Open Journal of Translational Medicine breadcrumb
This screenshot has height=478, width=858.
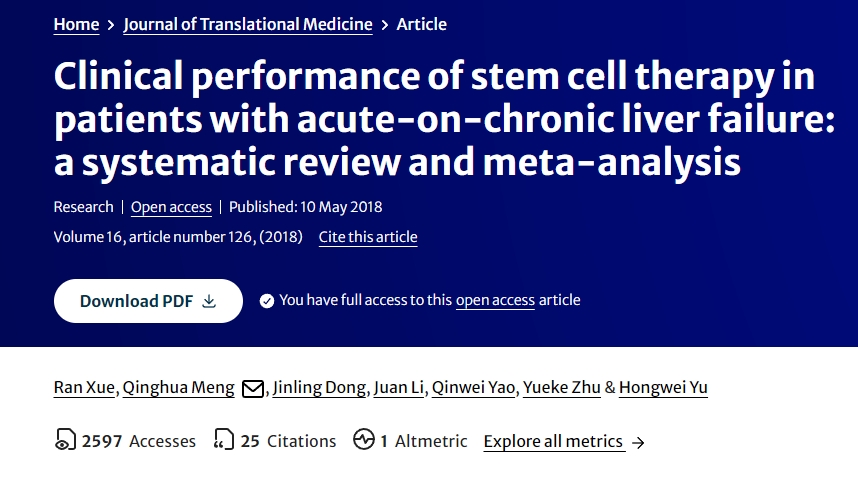(x=248, y=24)
